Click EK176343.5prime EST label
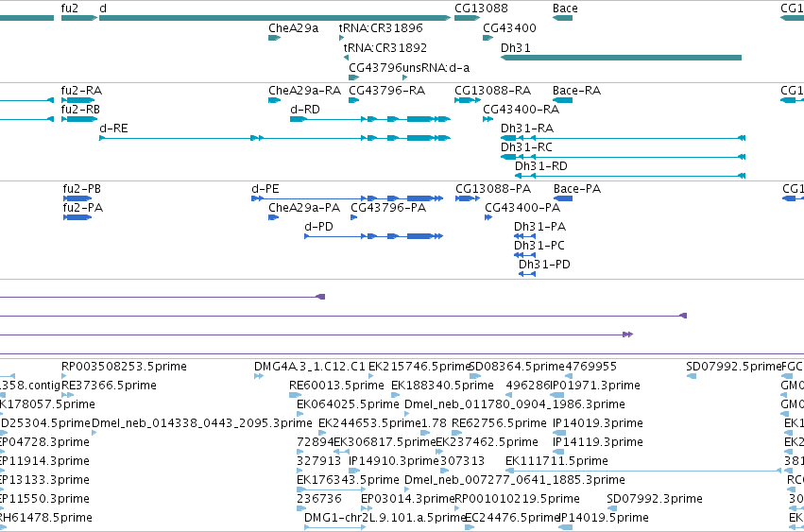 click(x=348, y=481)
